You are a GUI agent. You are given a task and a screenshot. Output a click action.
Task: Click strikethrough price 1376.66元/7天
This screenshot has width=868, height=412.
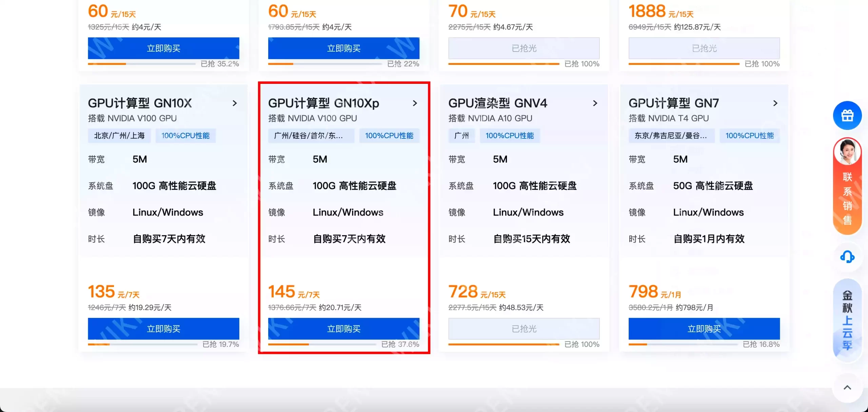[292, 307]
